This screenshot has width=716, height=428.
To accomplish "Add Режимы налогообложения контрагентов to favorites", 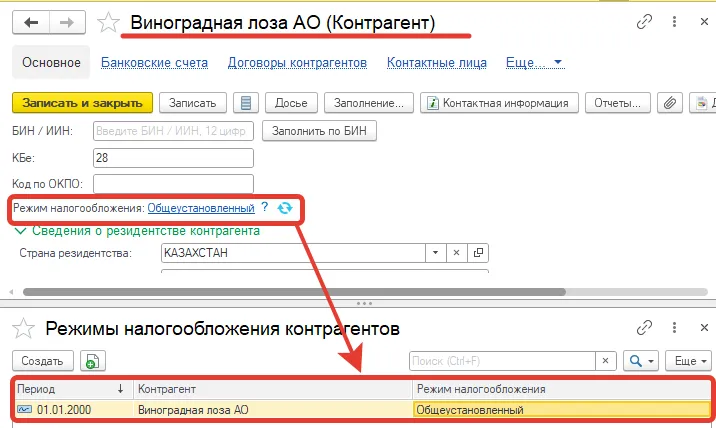I will point(23,328).
